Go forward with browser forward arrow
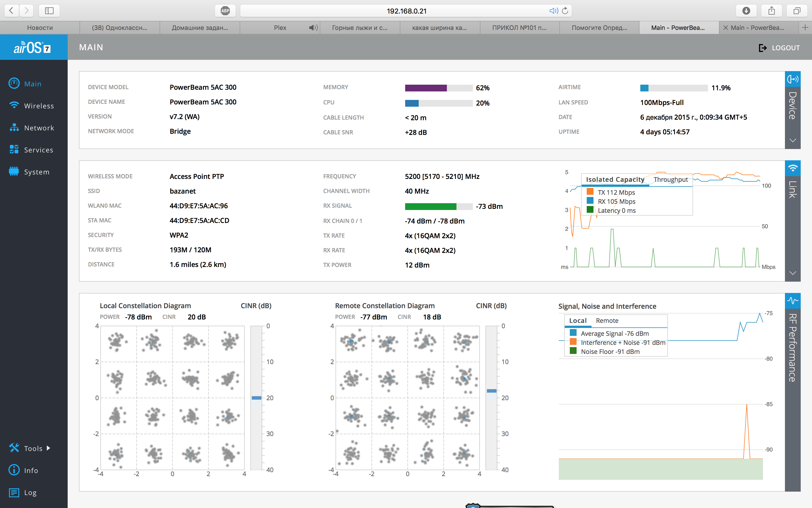 click(x=27, y=11)
